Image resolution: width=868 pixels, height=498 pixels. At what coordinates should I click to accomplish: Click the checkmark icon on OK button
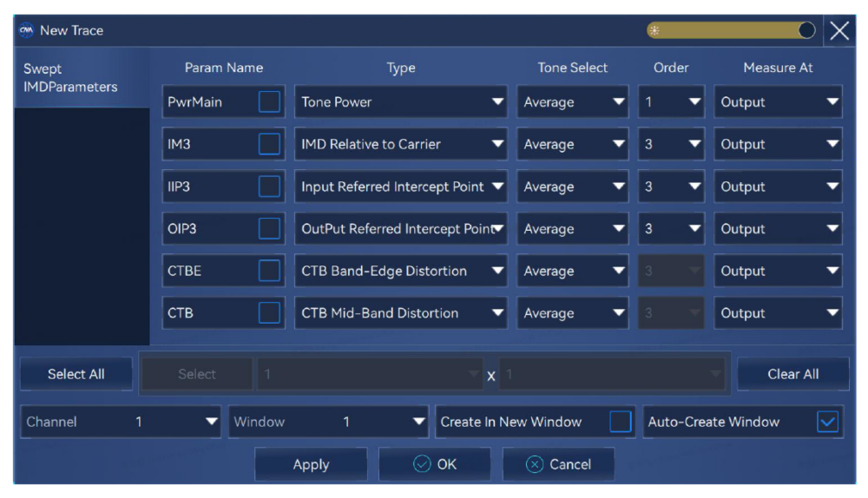point(422,464)
